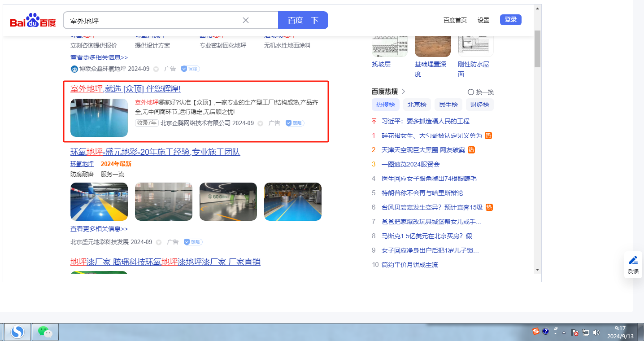Viewport: 644px width, 341px height.
Task: Show hidden tray icons with the up arrow
Action: click(565, 332)
